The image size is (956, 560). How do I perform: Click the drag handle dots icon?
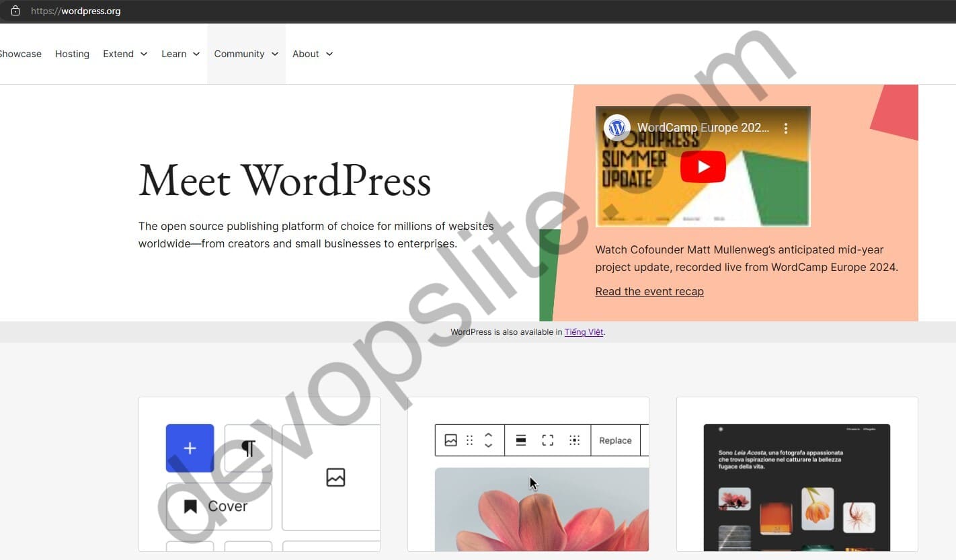(470, 440)
